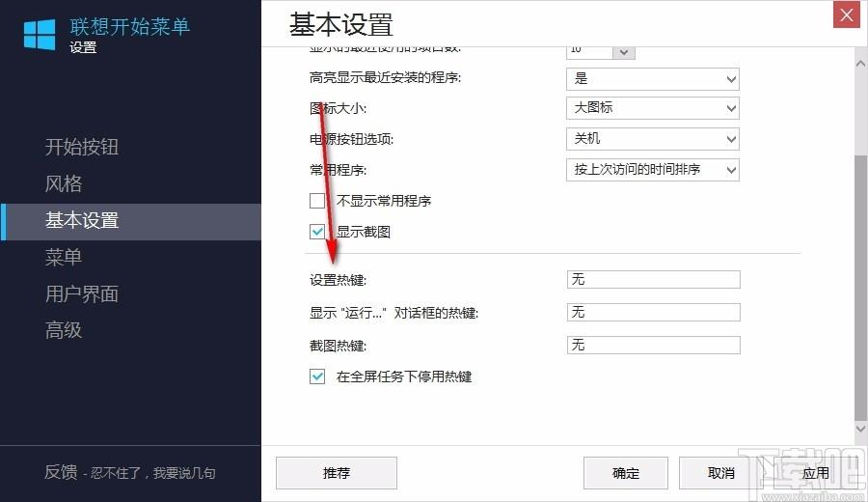Click the 推荐 button
This screenshot has height=502, width=868.
[337, 473]
